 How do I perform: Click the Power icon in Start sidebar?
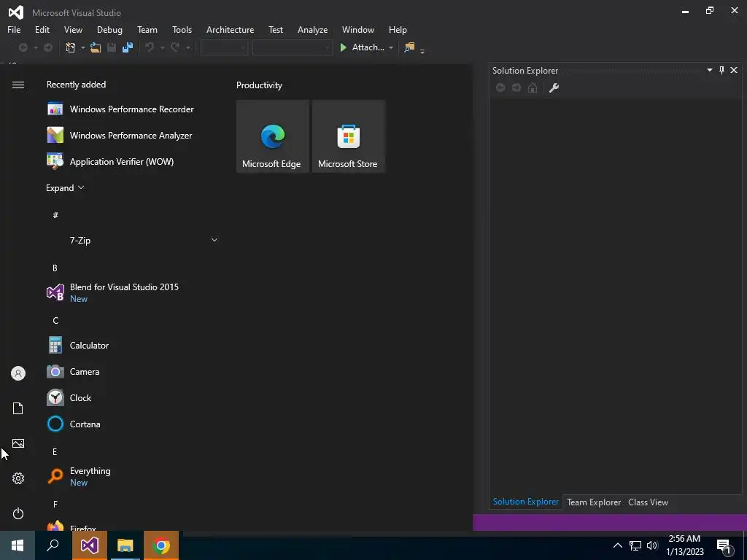(18, 513)
